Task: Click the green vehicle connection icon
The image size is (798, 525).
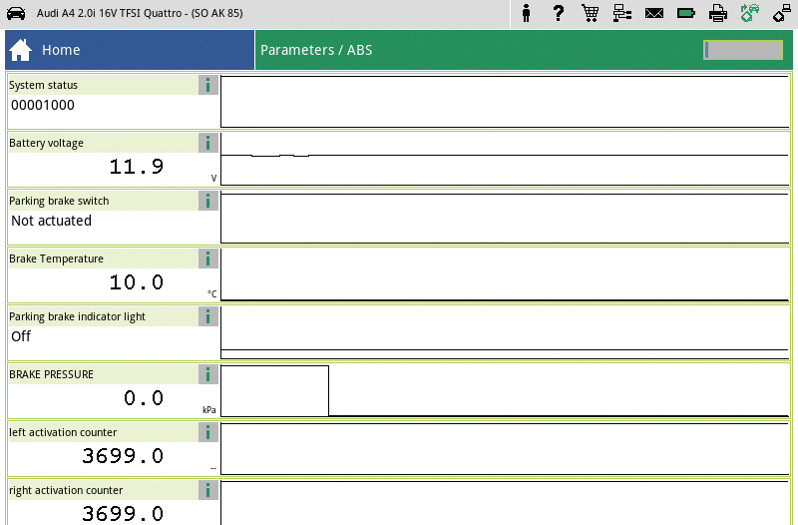Action: 750,13
